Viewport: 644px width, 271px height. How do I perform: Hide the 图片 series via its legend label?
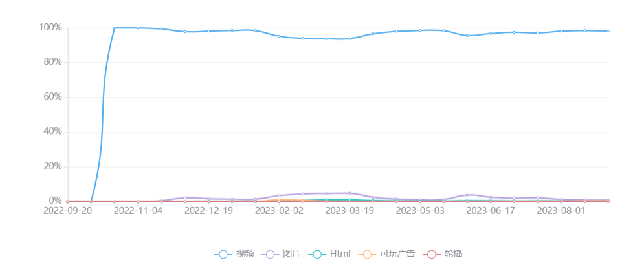292,254
